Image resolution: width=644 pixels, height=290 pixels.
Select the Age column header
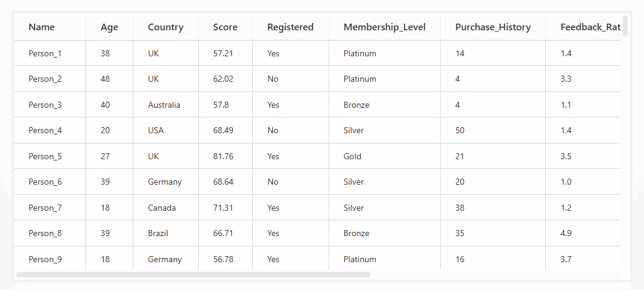(x=109, y=27)
